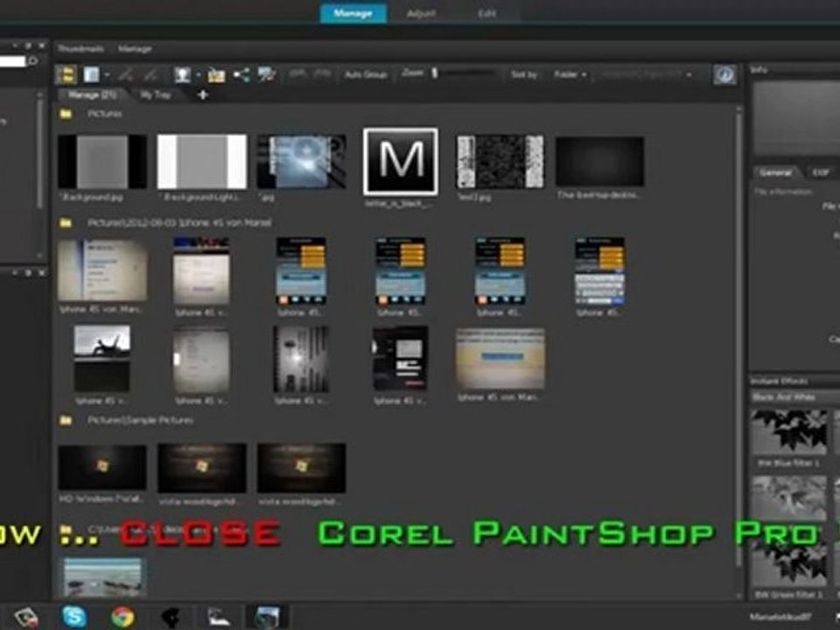
Task: Click the Pictures folder header icon
Action: (66, 114)
